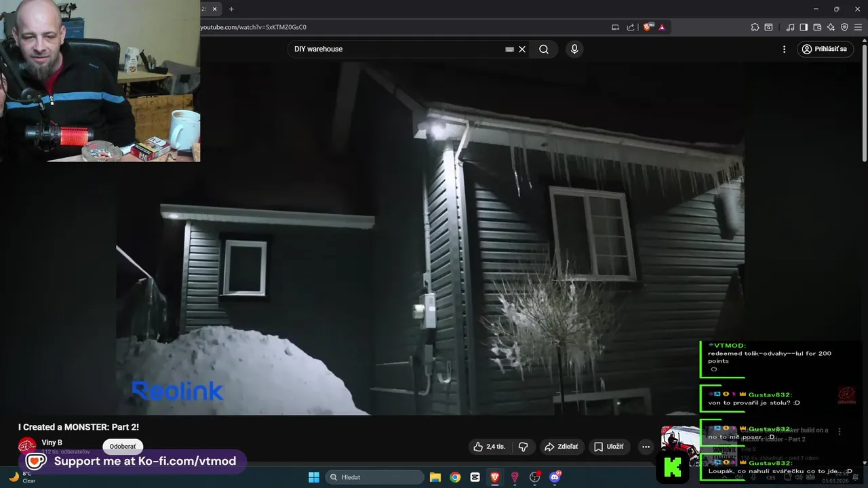Open the browser extensions puzzle icon
868x488 pixels.
pyautogui.click(x=755, y=27)
